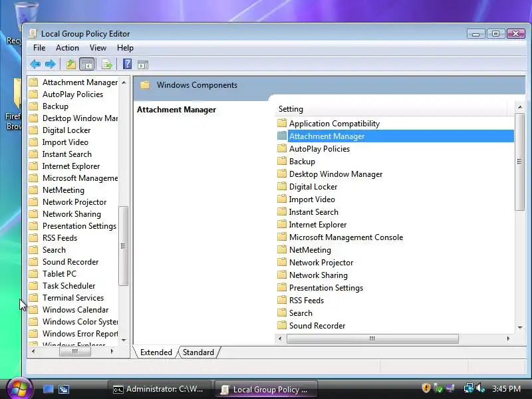This screenshot has height=399, width=532.
Task: Click Digital Locker folder icon in settings list
Action: [281, 186]
